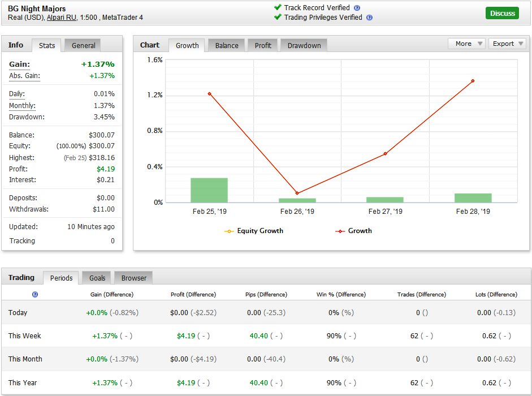Viewport: 532px width, 396px height.
Task: Open the Goals trading tab
Action: tap(97, 278)
